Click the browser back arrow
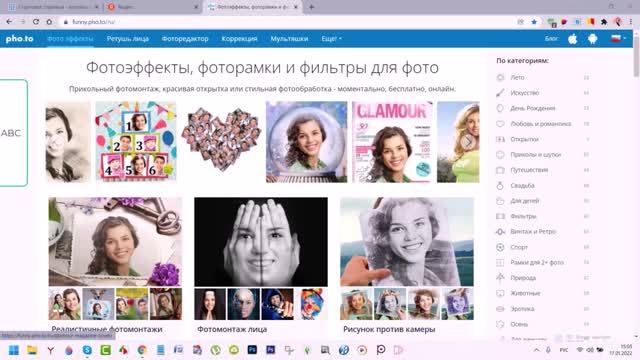 coord(9,22)
